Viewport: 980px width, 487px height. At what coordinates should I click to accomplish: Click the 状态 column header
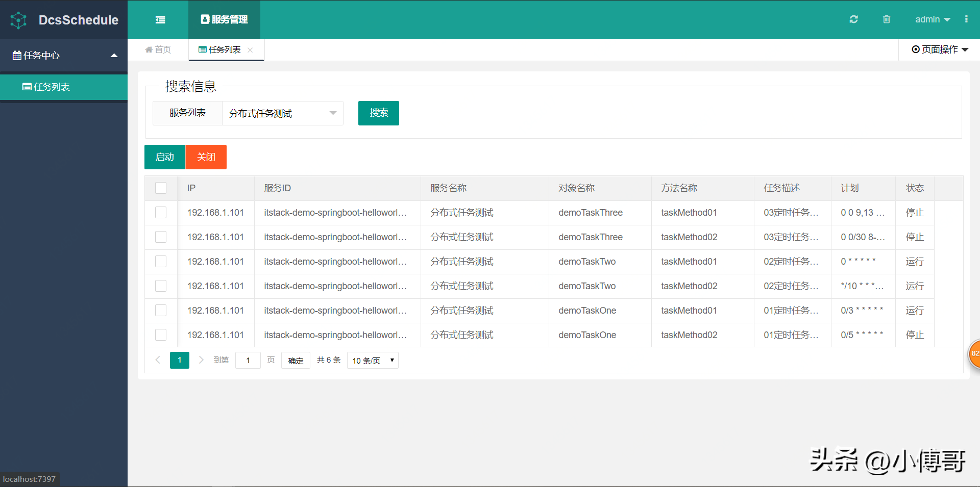pyautogui.click(x=915, y=188)
